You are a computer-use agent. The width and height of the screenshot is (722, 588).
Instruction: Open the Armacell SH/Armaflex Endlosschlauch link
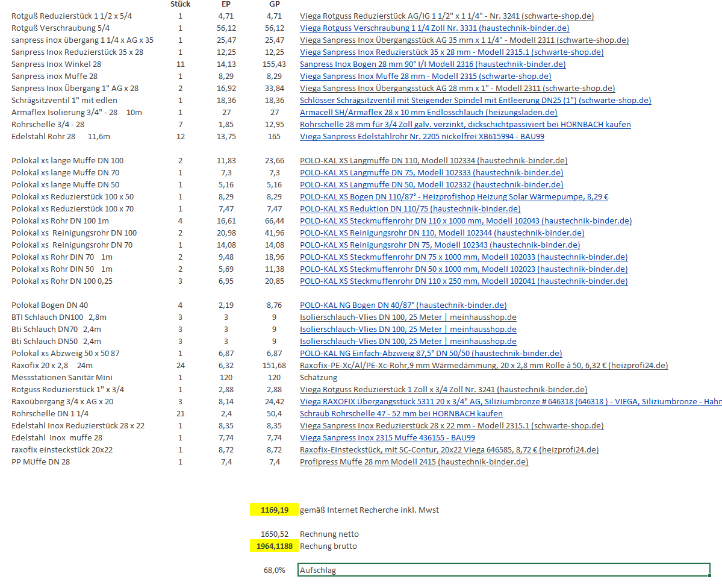[428, 113]
